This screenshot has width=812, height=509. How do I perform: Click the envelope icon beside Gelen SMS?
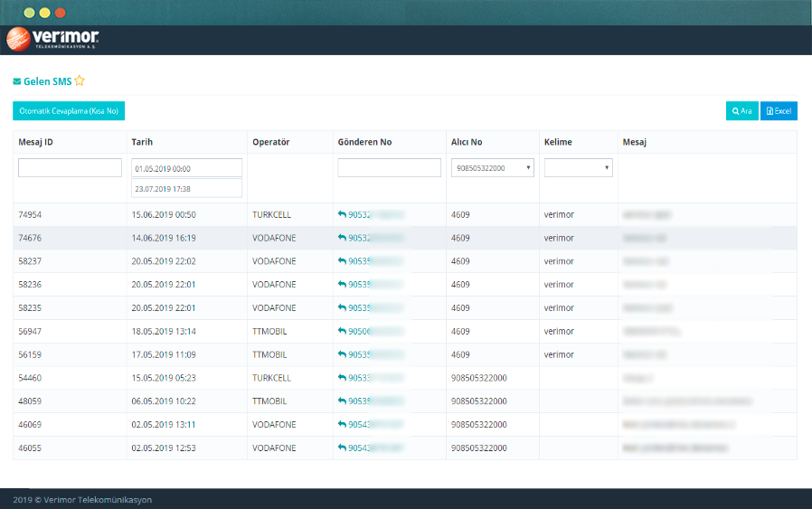pos(17,81)
